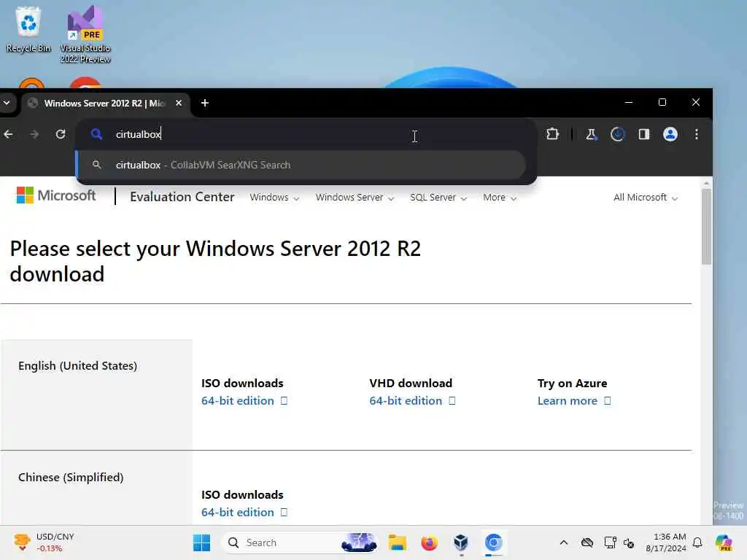Expand the Windows Server navigation menu
Viewport: 747px width, 560px height.
[355, 197]
